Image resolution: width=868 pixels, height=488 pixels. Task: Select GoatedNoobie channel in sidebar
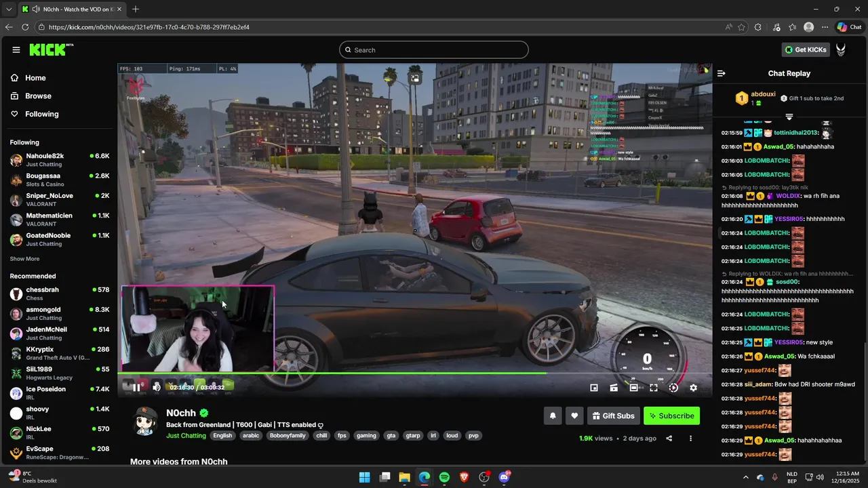click(x=60, y=239)
